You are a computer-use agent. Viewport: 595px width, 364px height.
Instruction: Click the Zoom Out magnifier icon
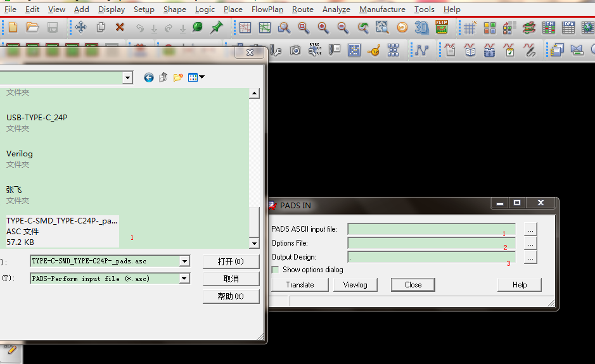click(343, 27)
